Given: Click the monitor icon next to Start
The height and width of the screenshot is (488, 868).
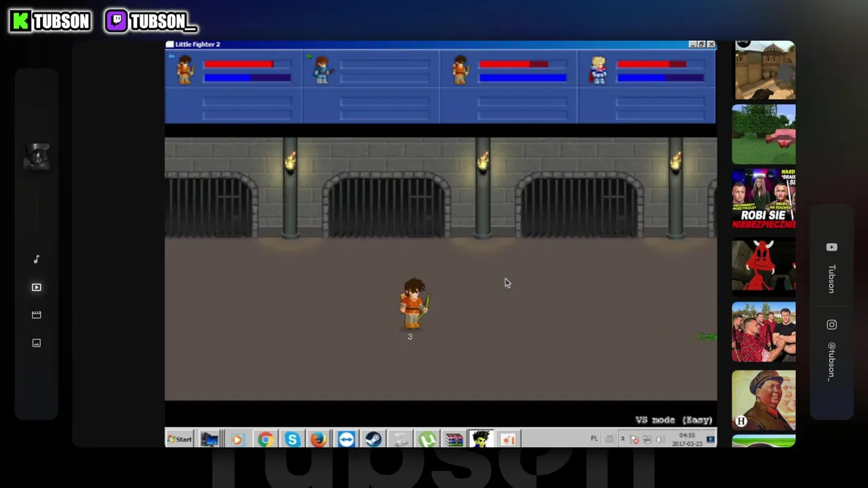Looking at the screenshot, I should coord(210,440).
